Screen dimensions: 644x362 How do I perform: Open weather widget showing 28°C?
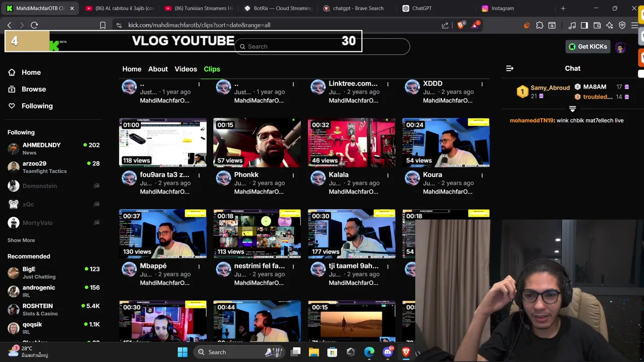click(28, 351)
